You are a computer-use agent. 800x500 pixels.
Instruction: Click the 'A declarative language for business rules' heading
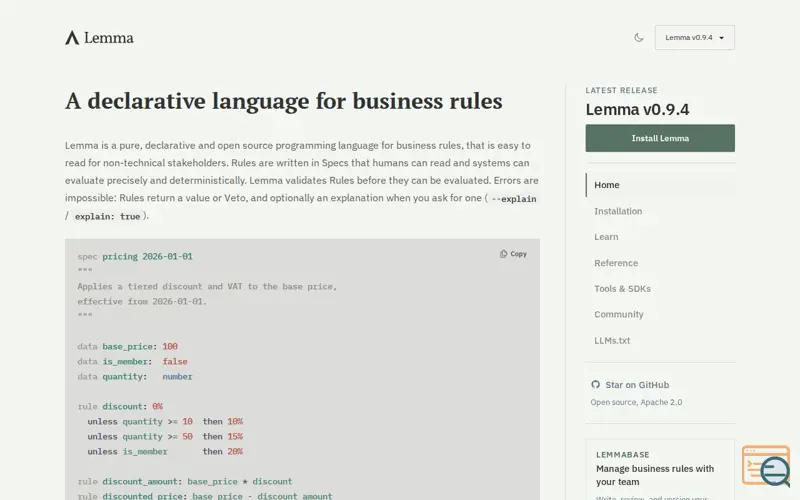pos(284,101)
